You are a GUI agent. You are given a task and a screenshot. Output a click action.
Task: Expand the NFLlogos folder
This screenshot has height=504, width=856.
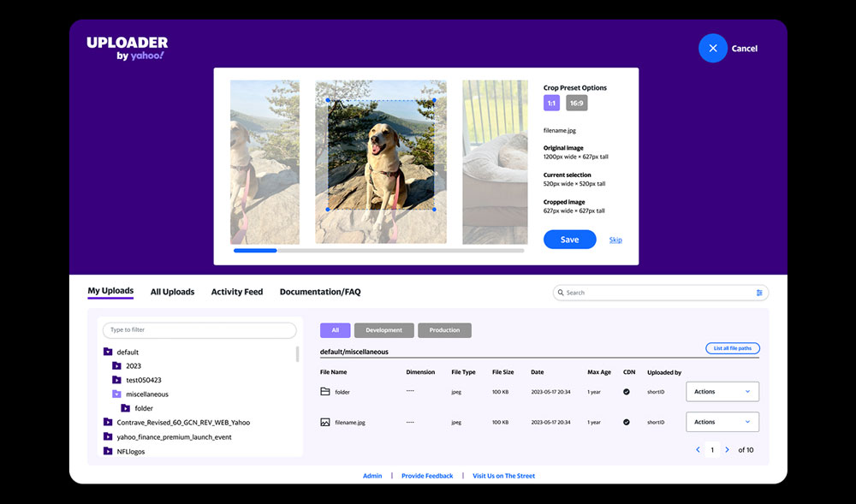[108, 452]
